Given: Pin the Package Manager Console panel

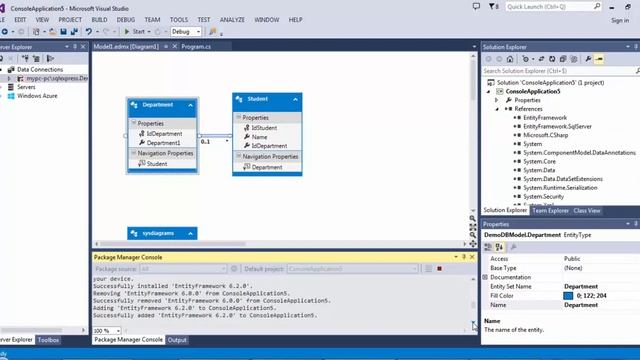Looking at the screenshot, I should (x=464, y=257).
